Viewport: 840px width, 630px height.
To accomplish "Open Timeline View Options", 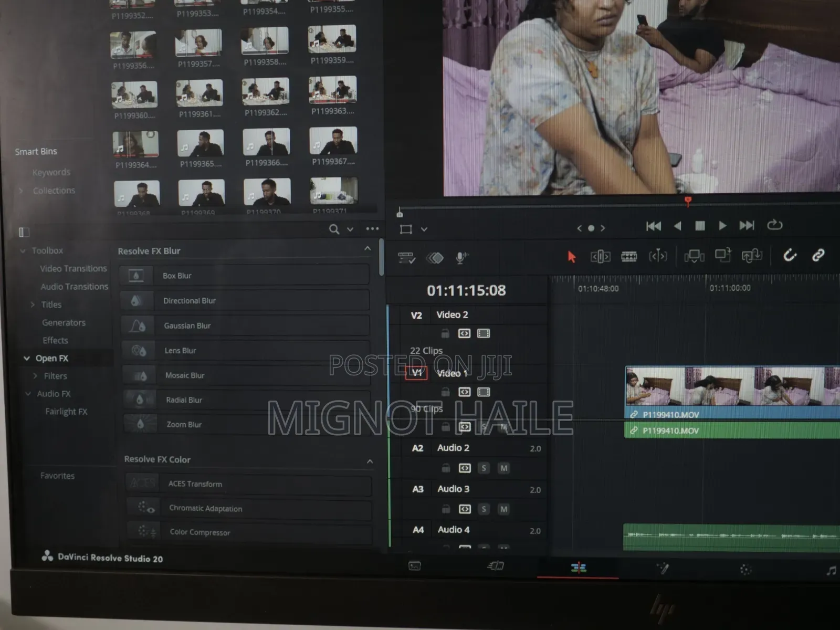I will [x=407, y=258].
